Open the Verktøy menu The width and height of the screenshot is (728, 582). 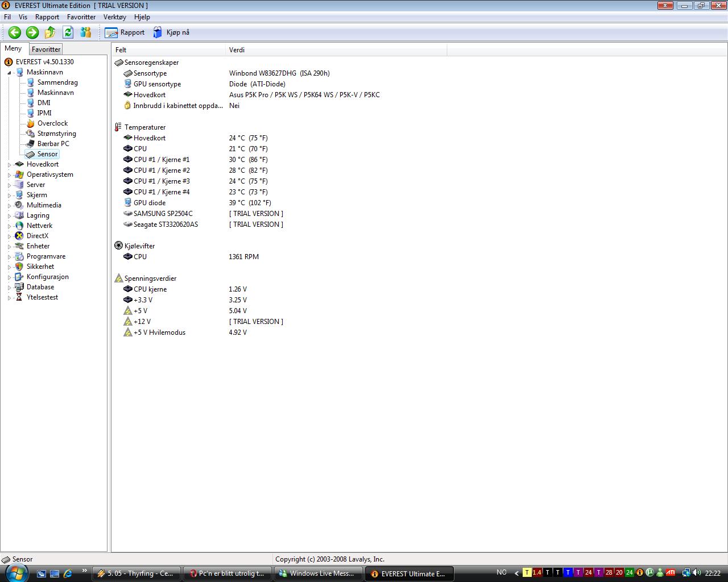115,17
